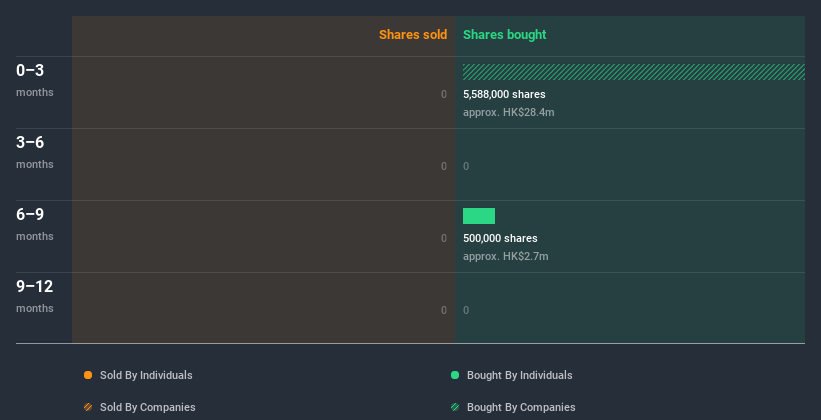Click the 3–6 months row label
The height and width of the screenshot is (420, 821).
point(35,152)
